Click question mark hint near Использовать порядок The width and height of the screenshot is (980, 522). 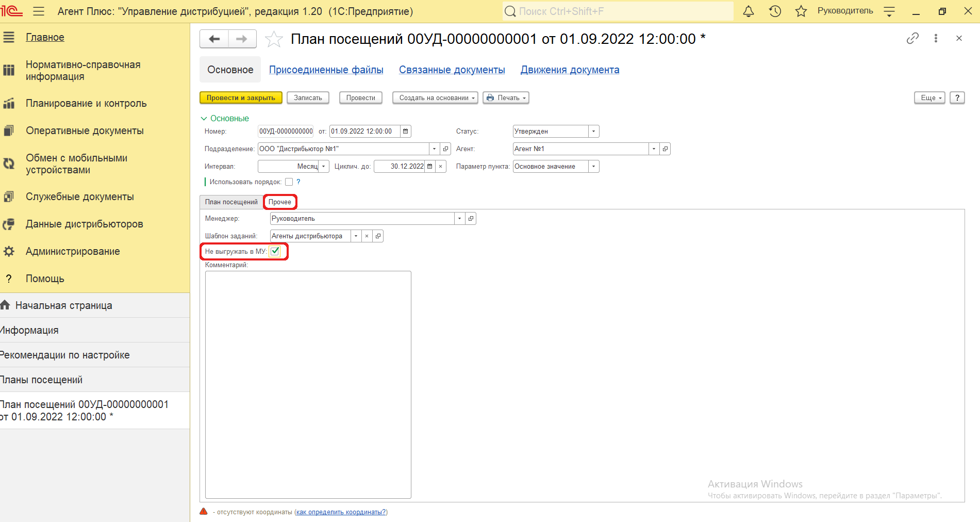click(x=298, y=182)
